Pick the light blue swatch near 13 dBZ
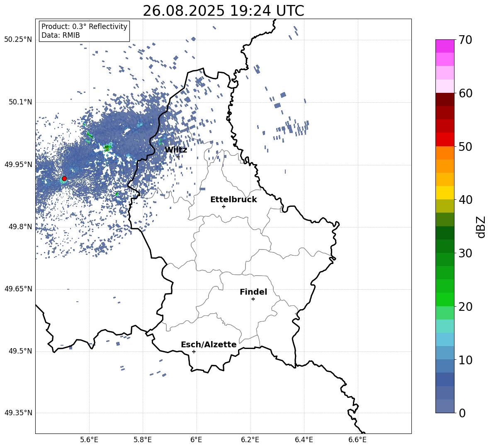Image resolution: width=491 pixels, height=448 pixels. [x=445, y=339]
